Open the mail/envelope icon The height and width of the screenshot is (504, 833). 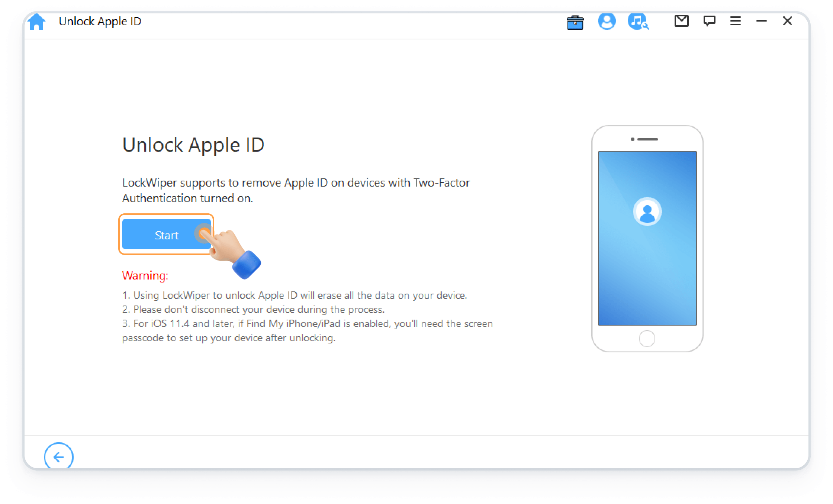(680, 21)
